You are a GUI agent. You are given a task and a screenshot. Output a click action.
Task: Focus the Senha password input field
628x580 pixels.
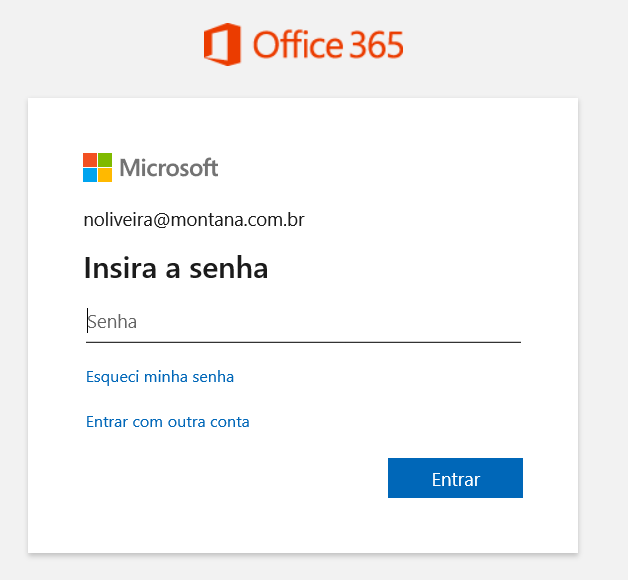[x=303, y=322]
